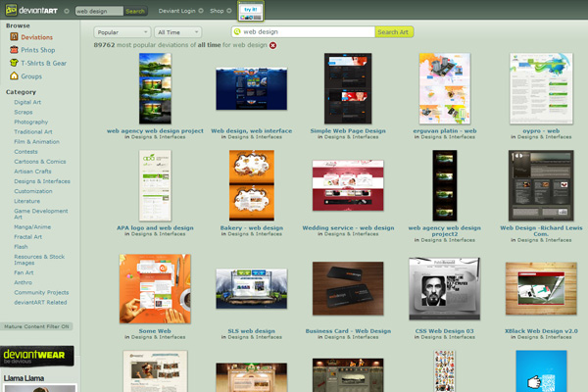588x392 pixels.
Task: Select the Designs & Interfaces category
Action: [42, 181]
